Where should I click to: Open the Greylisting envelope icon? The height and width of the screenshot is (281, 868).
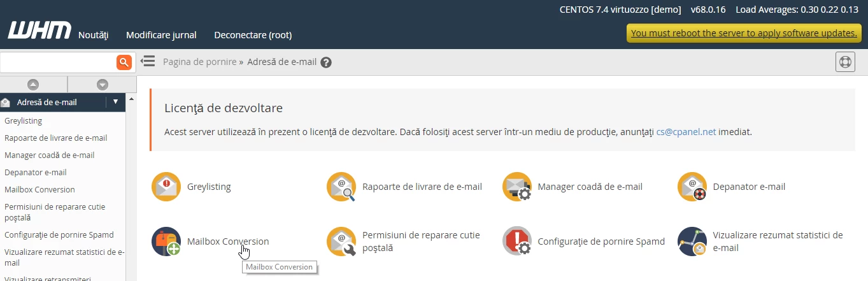166,187
